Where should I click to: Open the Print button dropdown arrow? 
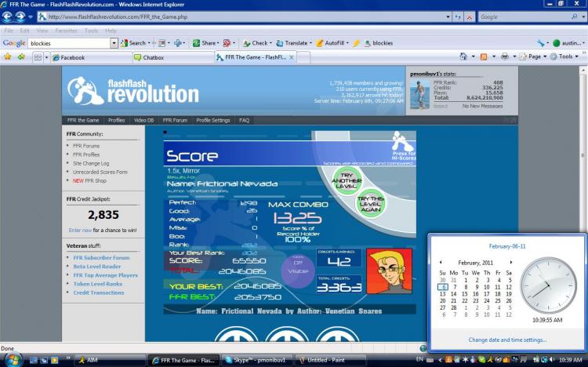(x=514, y=56)
